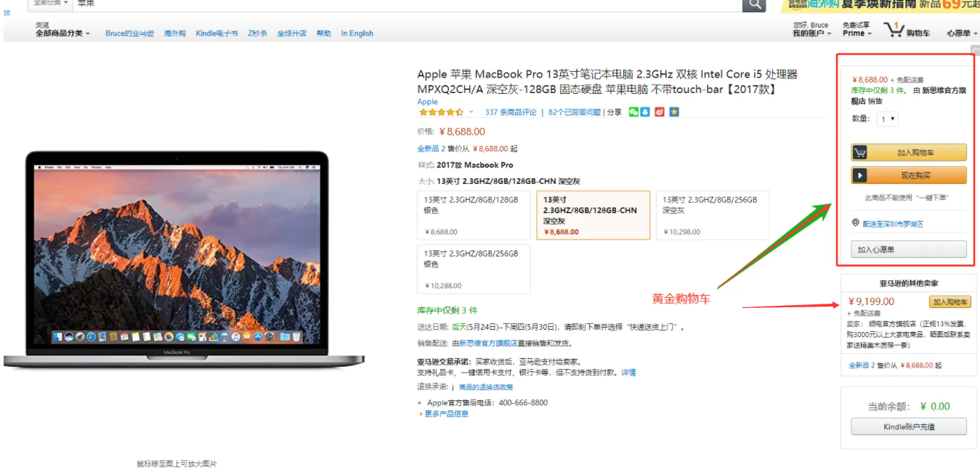Expand the star rating chevron
This screenshot has height=470, width=980.
[x=471, y=112]
